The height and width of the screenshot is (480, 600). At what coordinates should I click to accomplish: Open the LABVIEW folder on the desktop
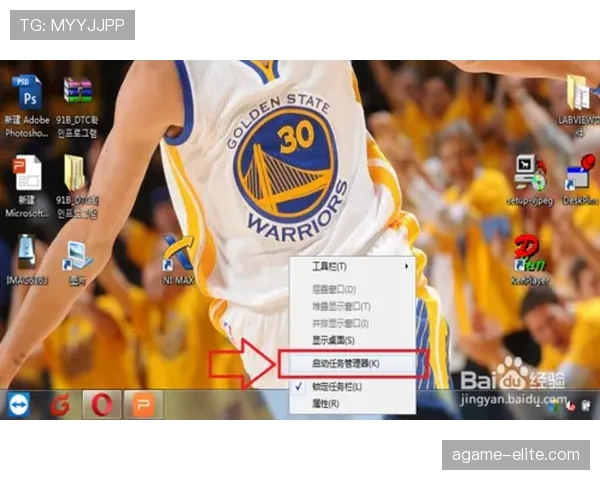[579, 105]
